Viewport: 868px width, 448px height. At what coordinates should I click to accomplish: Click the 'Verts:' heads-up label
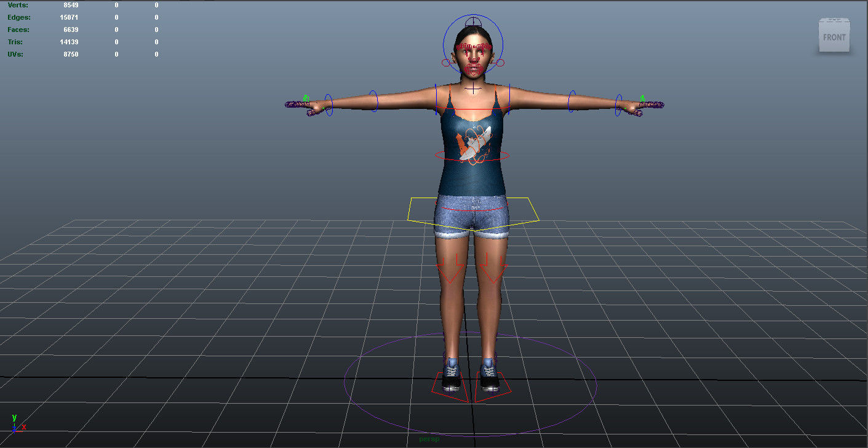click(18, 5)
